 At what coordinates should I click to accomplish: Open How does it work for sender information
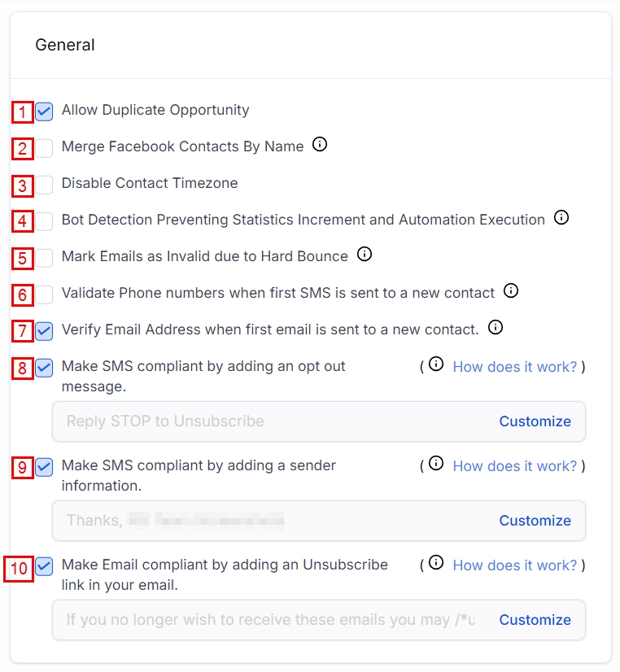click(x=514, y=465)
